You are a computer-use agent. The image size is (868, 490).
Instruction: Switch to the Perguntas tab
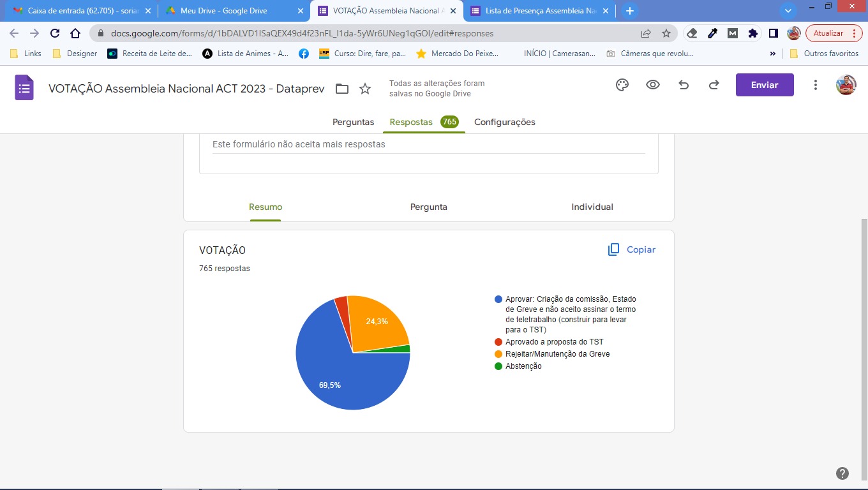(x=353, y=122)
